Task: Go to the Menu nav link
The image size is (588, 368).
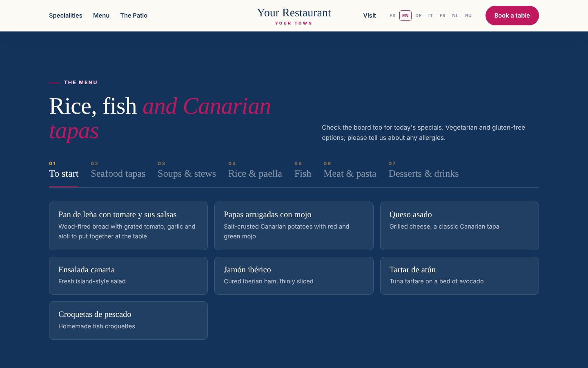Action: 101,16
